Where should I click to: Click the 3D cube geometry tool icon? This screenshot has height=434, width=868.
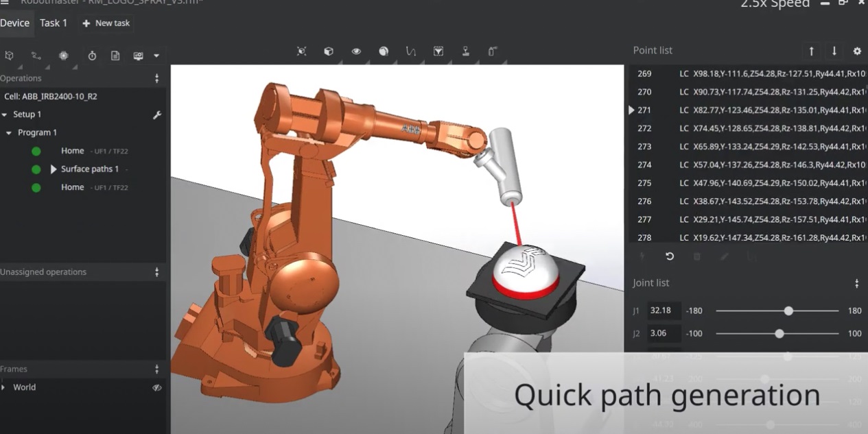pyautogui.click(x=10, y=56)
